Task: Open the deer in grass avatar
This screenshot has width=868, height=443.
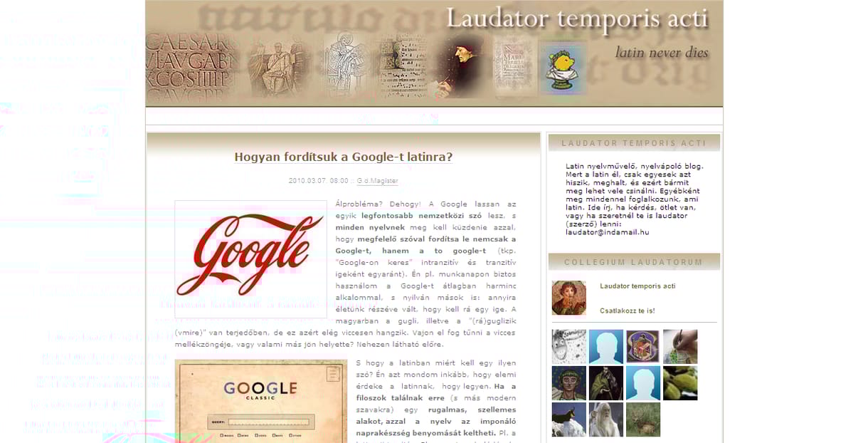Action: tap(643, 419)
